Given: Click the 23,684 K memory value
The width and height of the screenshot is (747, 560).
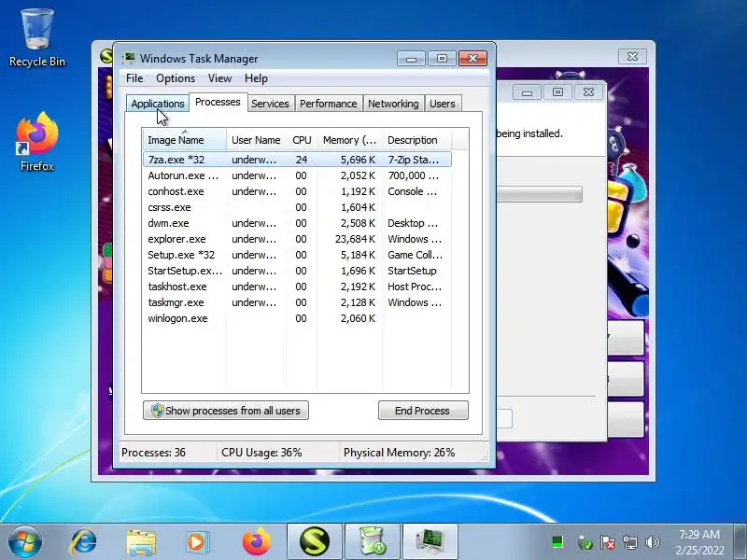Looking at the screenshot, I should coord(355,239).
